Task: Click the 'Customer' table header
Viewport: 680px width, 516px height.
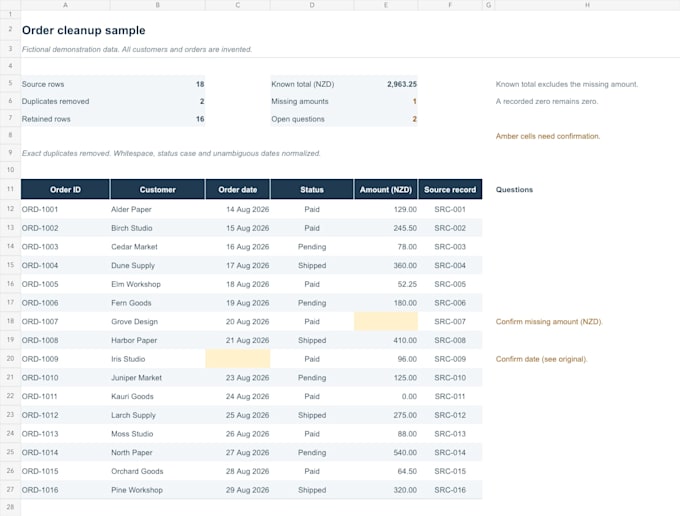Action: (157, 189)
